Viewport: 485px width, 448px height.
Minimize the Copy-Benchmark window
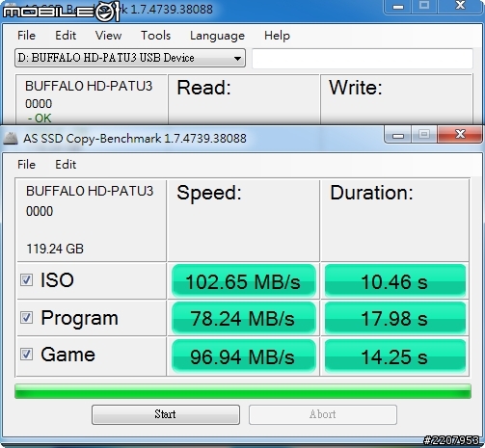[398, 135]
